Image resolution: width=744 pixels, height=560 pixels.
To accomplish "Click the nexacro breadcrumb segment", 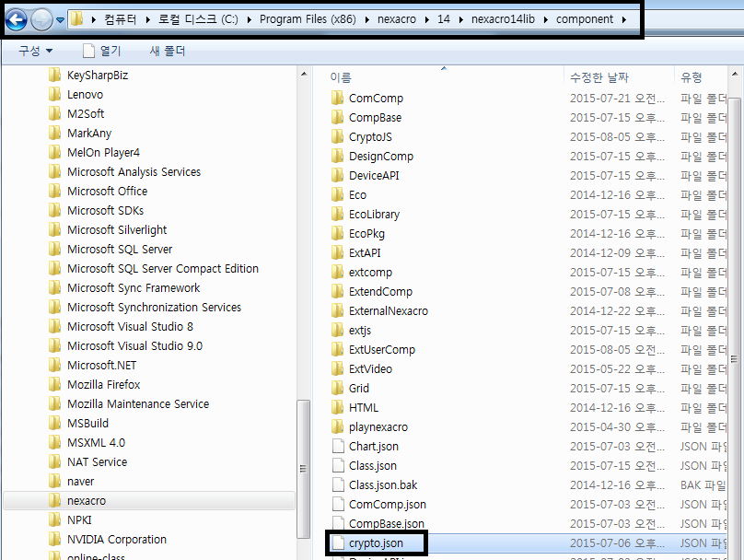I will click(x=397, y=19).
